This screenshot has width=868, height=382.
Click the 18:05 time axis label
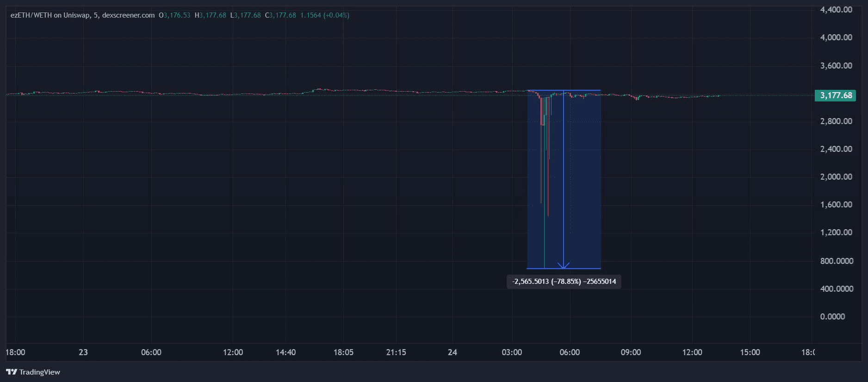tap(343, 352)
